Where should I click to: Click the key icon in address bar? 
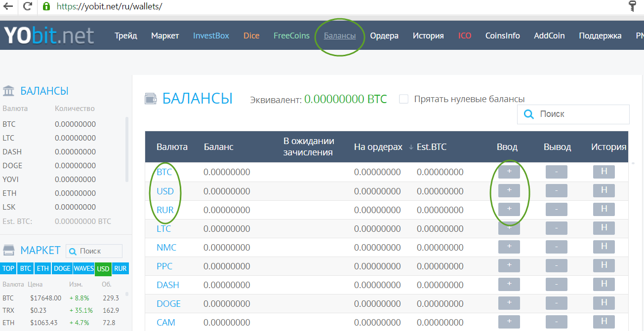pos(632,6)
